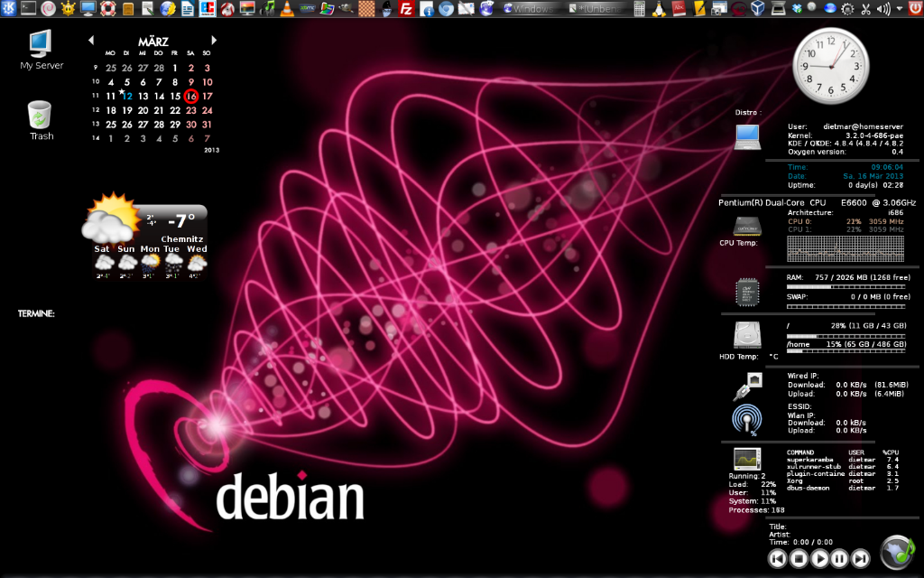Open the chessboard game icon
The image size is (924, 578).
[x=366, y=8]
